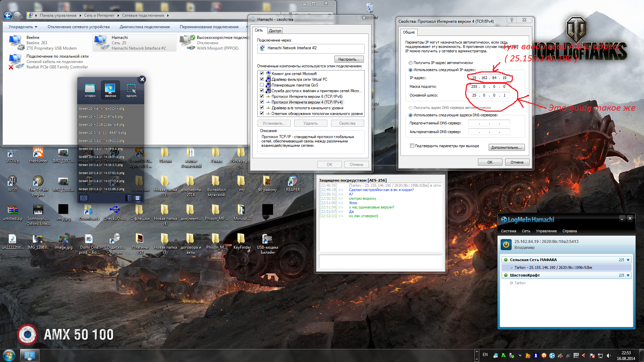Open Hamachi Система menu

click(508, 231)
